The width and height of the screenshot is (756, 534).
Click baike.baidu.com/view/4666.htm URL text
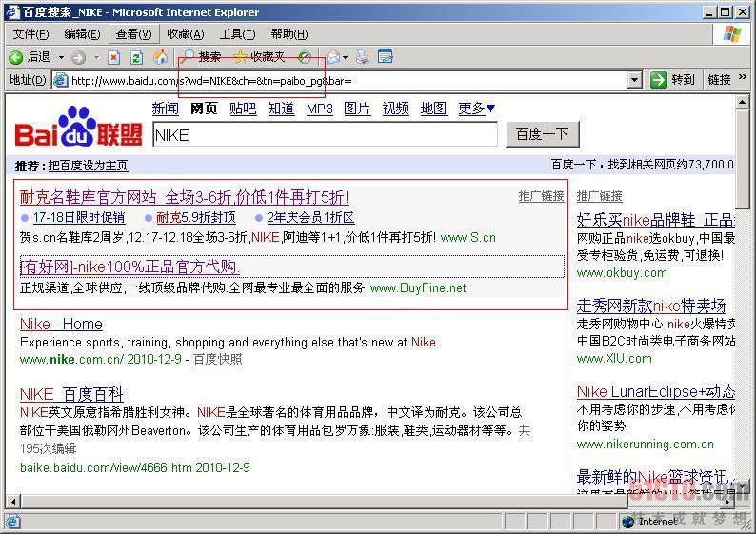coord(106,467)
